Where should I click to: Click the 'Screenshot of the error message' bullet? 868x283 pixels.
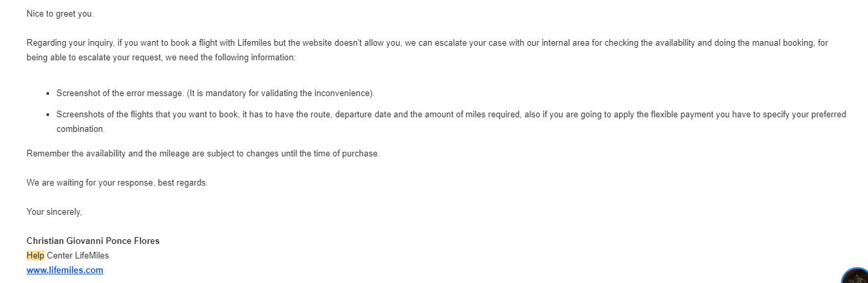(216, 93)
